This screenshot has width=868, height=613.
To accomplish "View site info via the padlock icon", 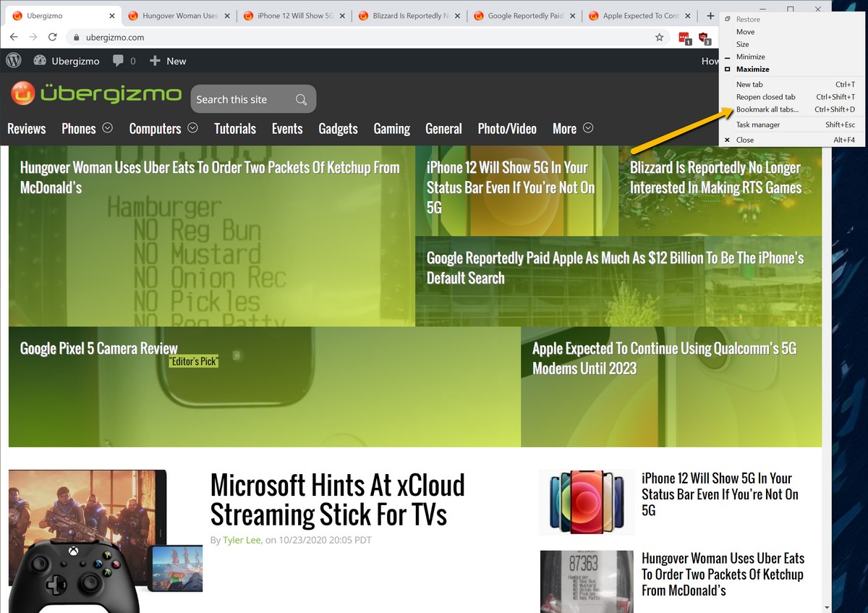I will 76,37.
